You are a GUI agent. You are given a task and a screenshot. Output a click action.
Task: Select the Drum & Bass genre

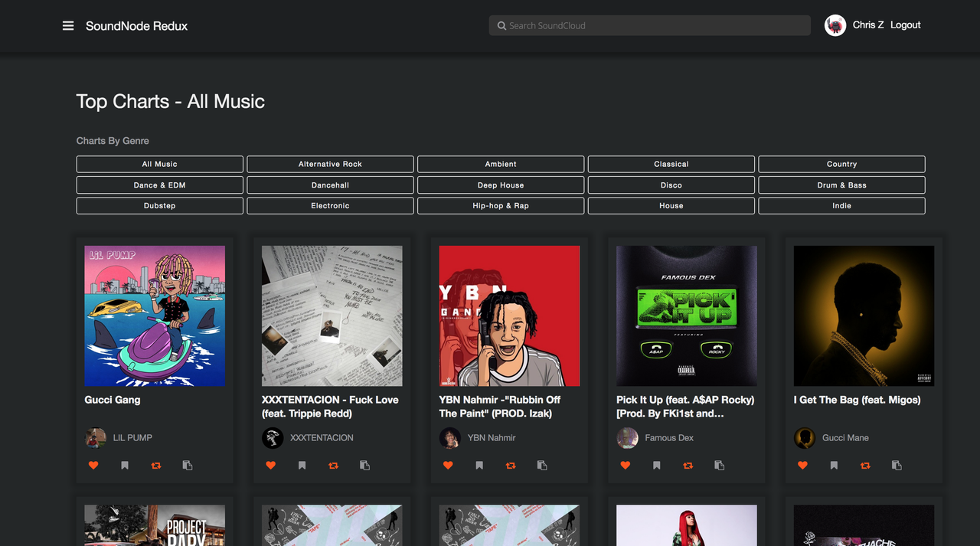[841, 185]
